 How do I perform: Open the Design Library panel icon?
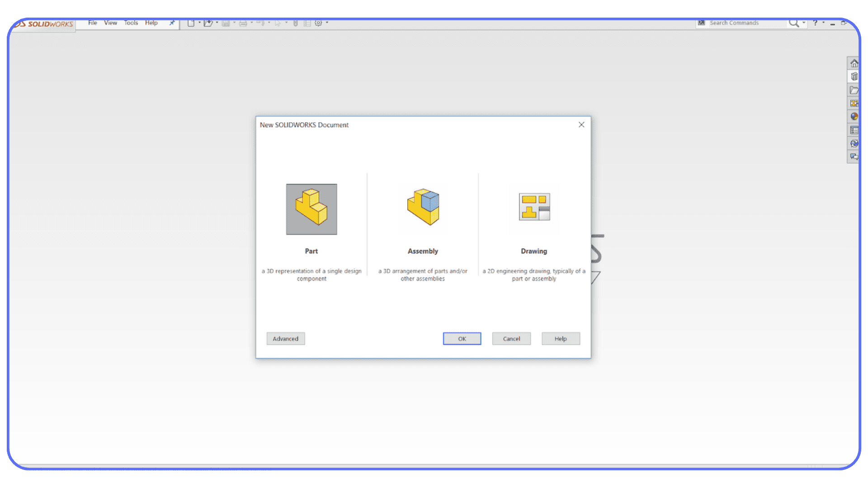854,76
